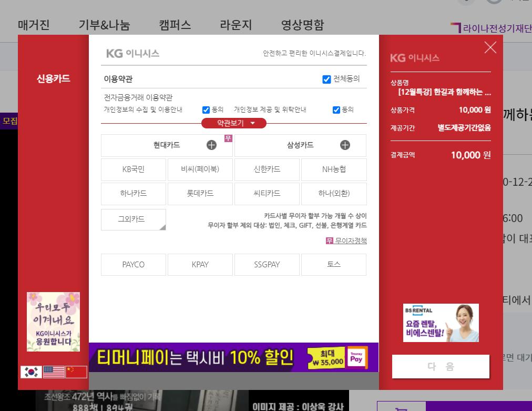This screenshot has height=411, width=532.
Task: Click the plus icon on 현대카드
Action: click(211, 145)
